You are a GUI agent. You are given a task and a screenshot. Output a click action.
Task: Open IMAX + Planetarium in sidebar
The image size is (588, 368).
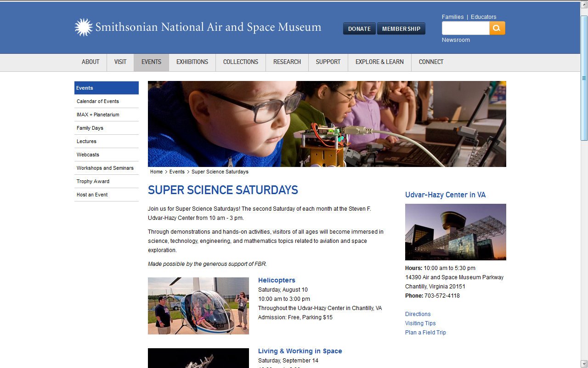[x=107, y=115]
